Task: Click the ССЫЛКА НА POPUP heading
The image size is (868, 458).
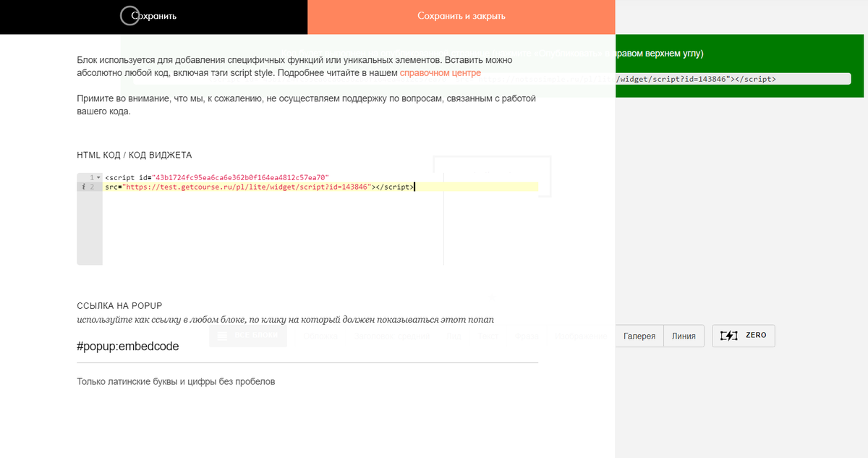Action: tap(120, 305)
